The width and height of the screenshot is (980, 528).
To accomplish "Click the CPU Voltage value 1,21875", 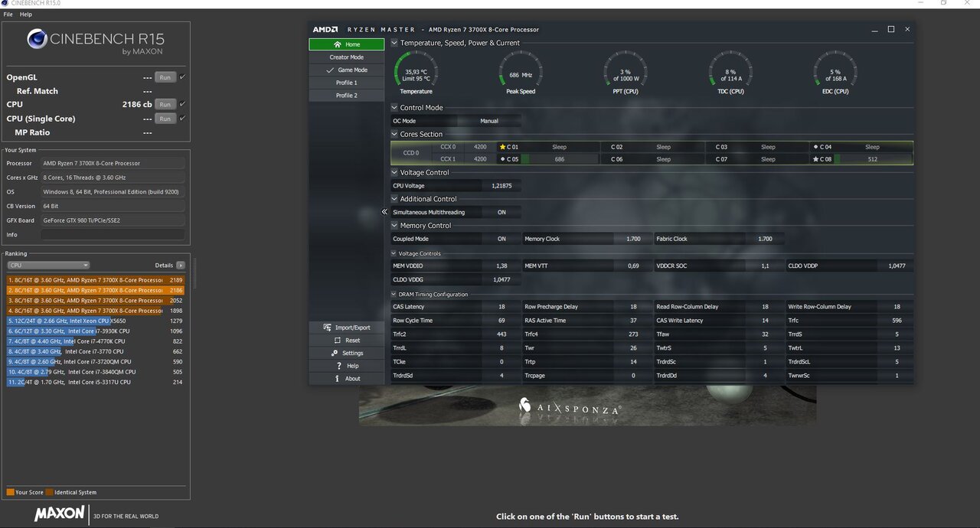I will pyautogui.click(x=501, y=186).
